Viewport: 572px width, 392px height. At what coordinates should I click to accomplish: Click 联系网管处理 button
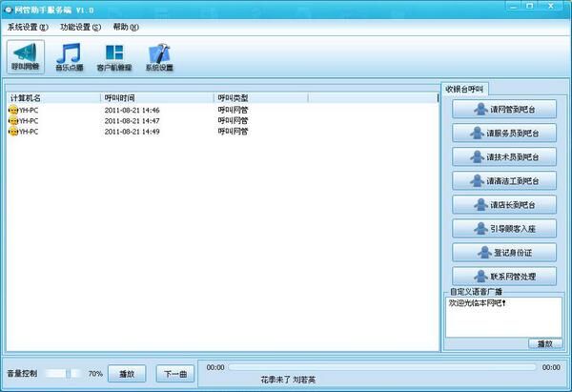coord(503,277)
